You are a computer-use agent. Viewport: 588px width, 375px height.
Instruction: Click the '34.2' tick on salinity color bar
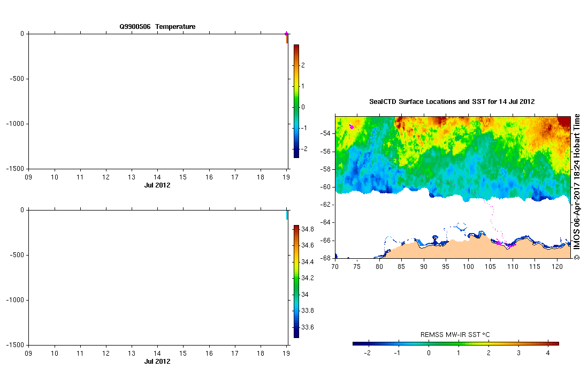pos(308,278)
